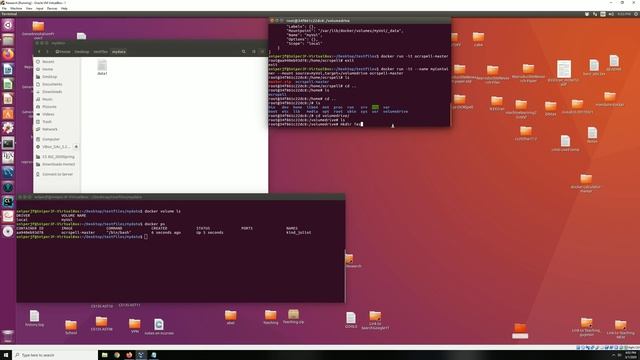The width and height of the screenshot is (640, 360).
Task: Click VirtualBox VM icon in Windows taskbar
Action: (x=141, y=355)
